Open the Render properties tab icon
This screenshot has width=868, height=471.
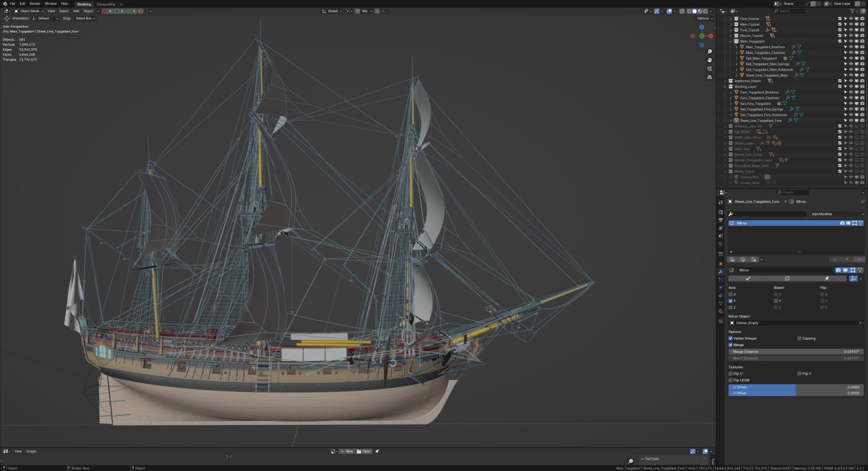pos(720,212)
